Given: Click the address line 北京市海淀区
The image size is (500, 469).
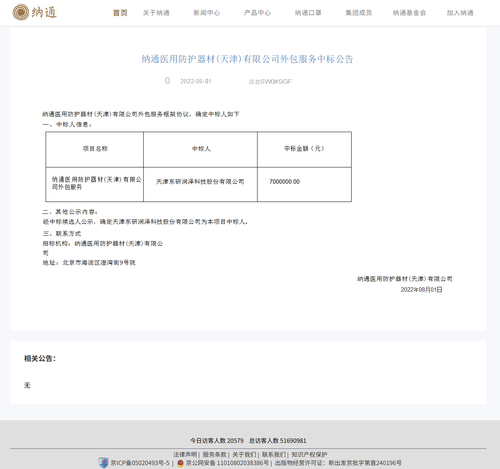Looking at the screenshot, I should [x=89, y=263].
